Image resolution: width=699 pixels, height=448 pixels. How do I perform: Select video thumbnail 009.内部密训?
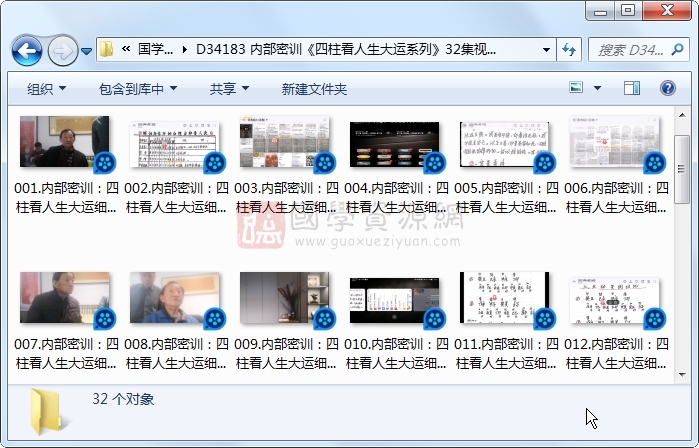click(x=284, y=297)
